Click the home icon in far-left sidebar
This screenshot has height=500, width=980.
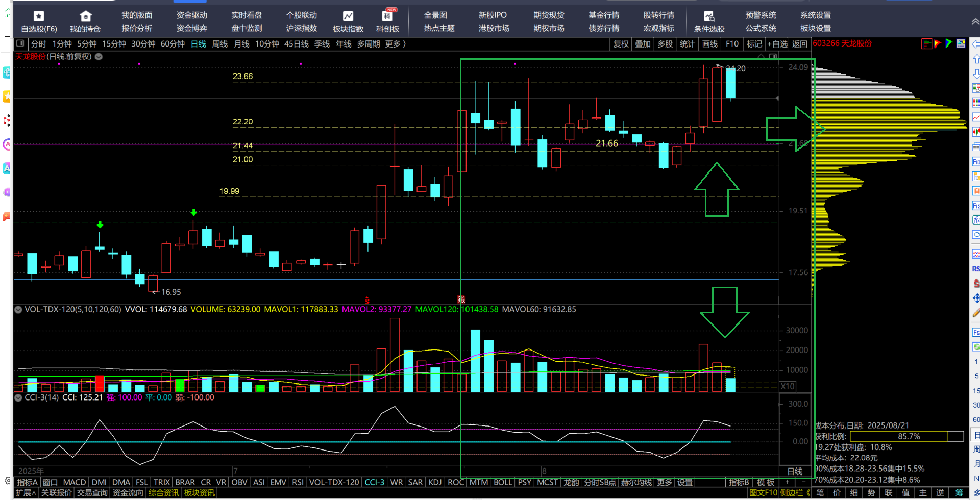[7, 13]
